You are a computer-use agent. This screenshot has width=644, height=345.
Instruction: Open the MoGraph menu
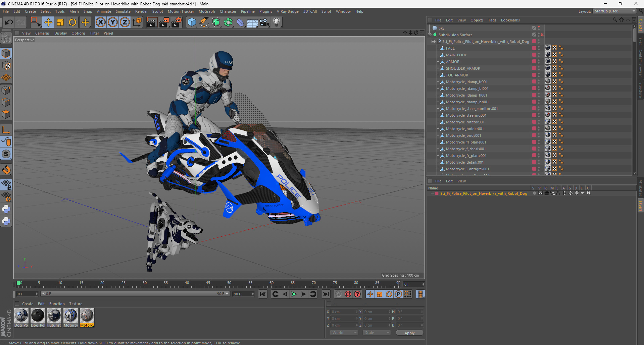(207, 11)
